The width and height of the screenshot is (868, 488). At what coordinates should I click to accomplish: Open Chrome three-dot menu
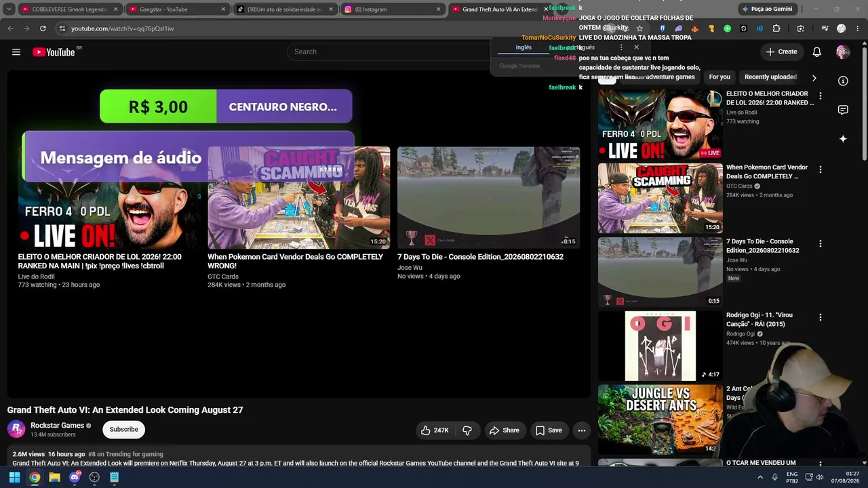point(858,28)
